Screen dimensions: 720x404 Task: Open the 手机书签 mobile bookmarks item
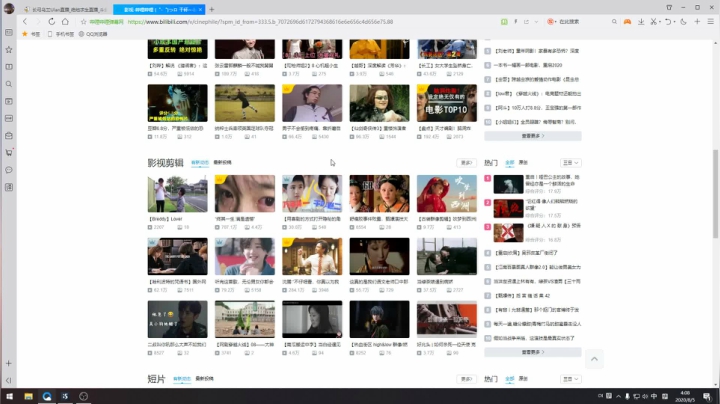61,34
